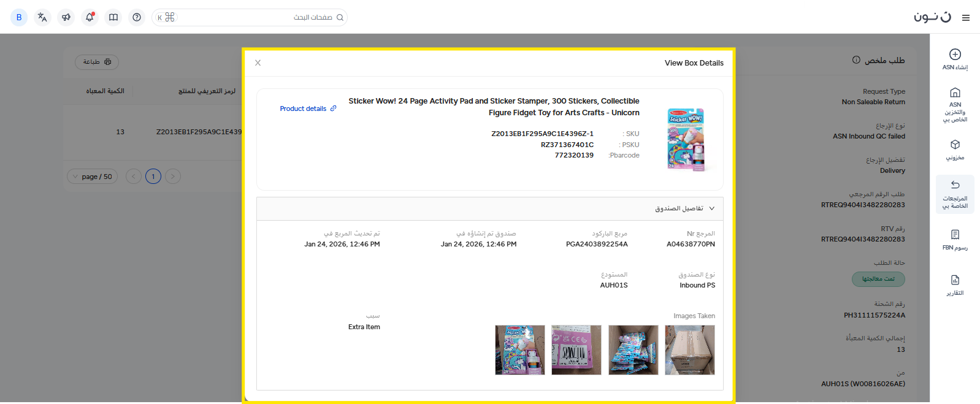Open the hamburger menu at top right
The height and width of the screenshot is (404, 980).
(966, 18)
